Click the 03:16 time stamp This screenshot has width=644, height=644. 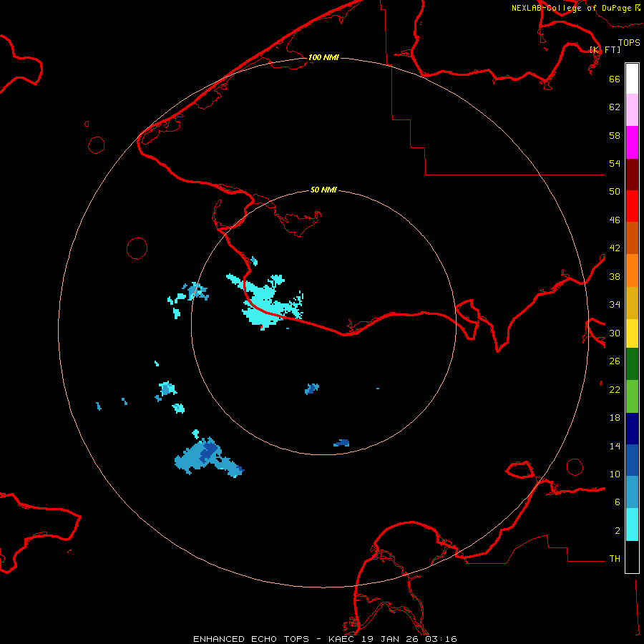click(441, 639)
